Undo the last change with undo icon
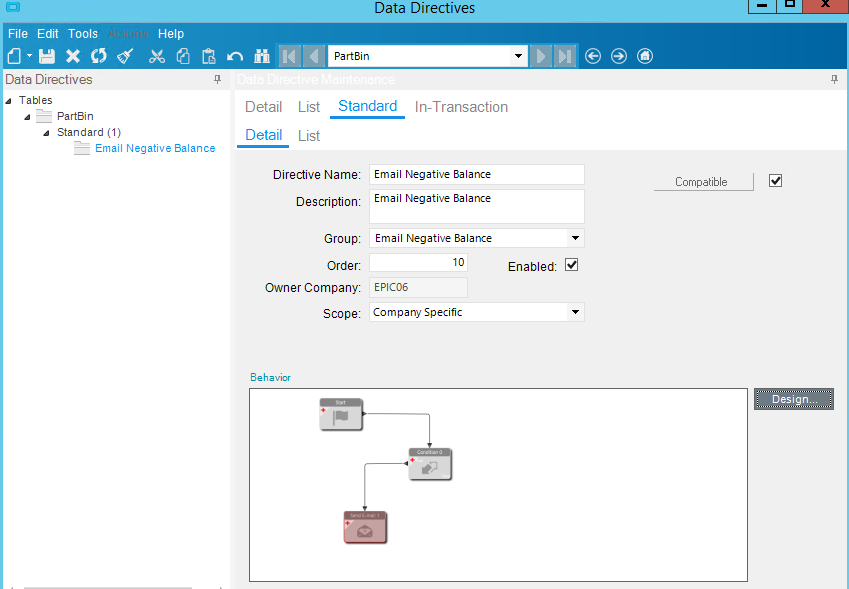The height and width of the screenshot is (589, 849). coord(235,56)
